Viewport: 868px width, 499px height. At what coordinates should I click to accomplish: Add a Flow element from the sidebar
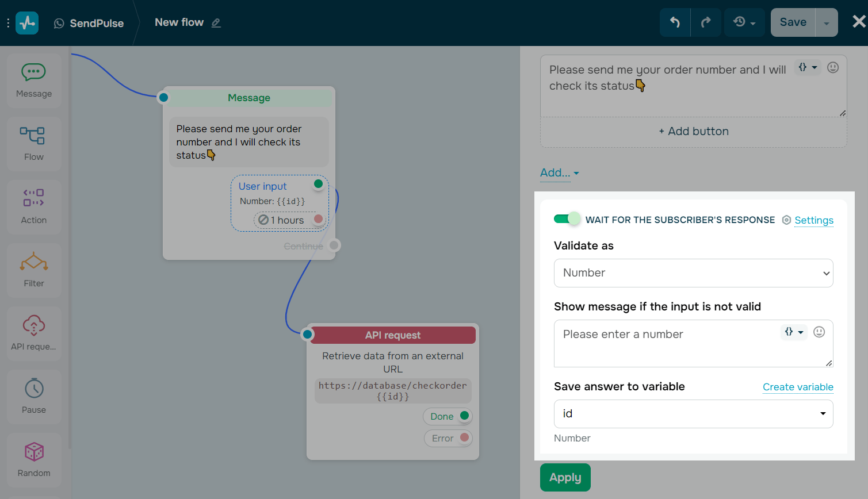(x=33, y=143)
